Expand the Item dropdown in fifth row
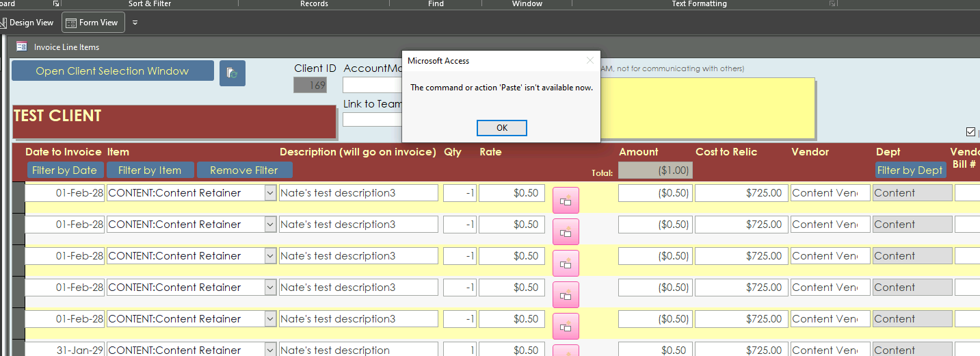 [270, 319]
